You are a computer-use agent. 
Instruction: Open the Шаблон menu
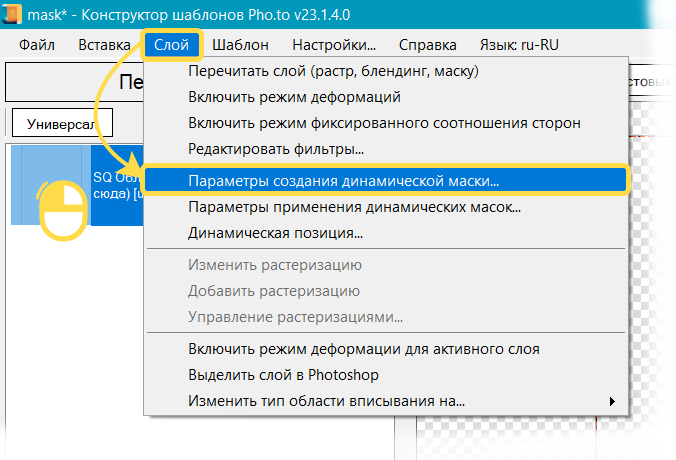240,44
